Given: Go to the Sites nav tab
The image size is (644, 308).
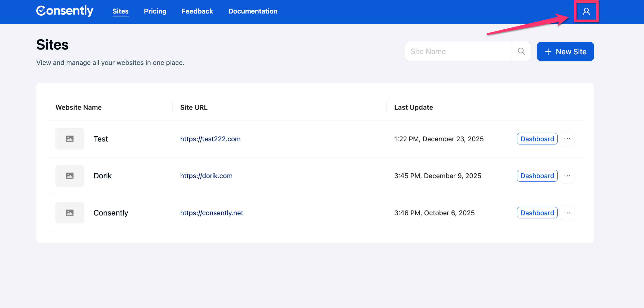Looking at the screenshot, I should [x=120, y=11].
